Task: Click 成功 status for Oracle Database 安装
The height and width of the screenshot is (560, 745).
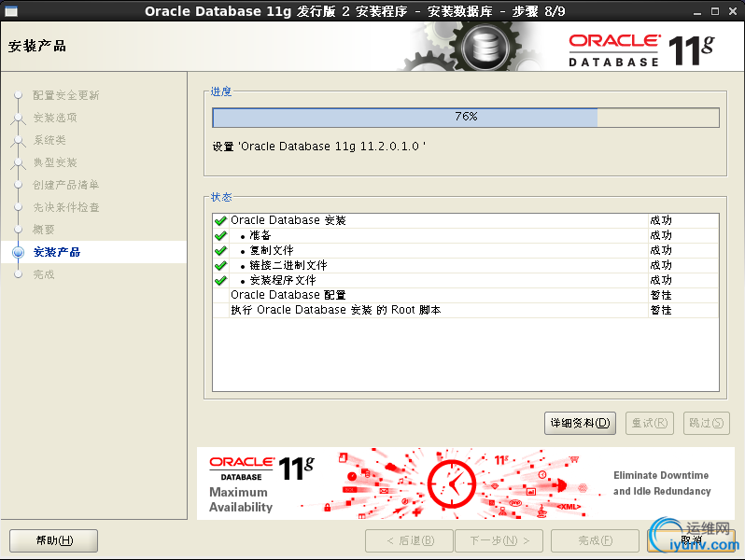Action: tap(661, 220)
